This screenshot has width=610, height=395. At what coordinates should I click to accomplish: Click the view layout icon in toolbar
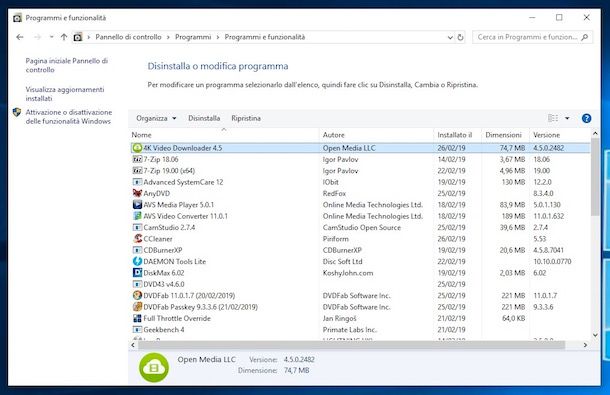pyautogui.click(x=552, y=118)
